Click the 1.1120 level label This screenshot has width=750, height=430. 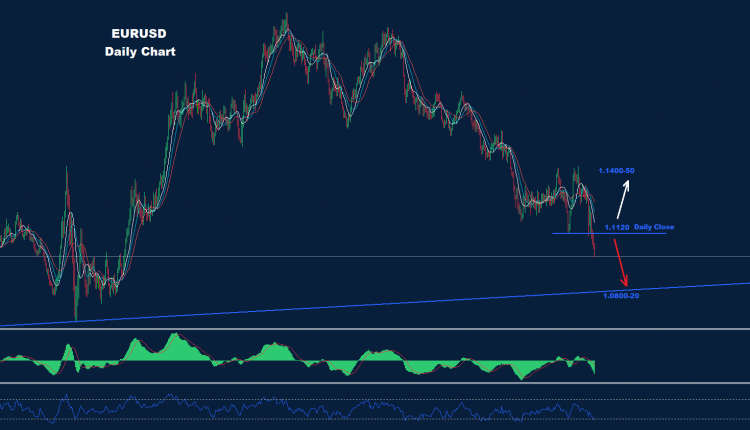[x=617, y=227]
